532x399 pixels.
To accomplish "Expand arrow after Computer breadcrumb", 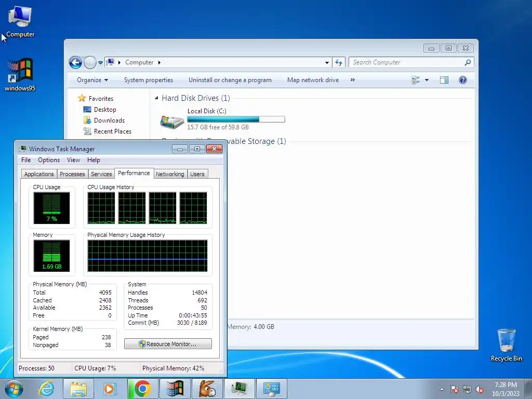I will click(x=159, y=62).
